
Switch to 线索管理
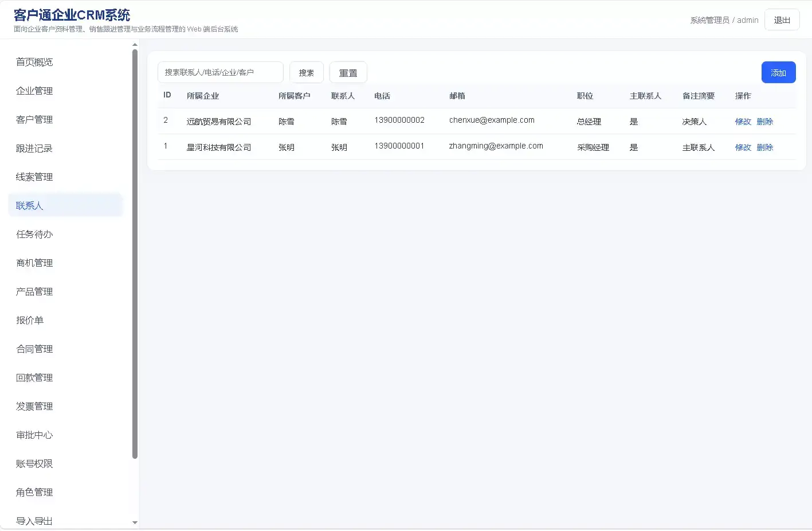pos(34,177)
